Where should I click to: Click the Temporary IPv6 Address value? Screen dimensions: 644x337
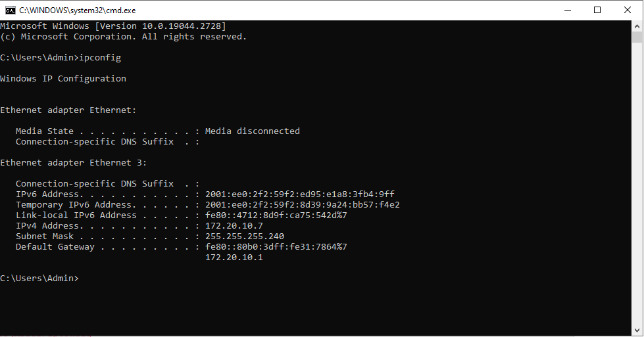point(303,204)
